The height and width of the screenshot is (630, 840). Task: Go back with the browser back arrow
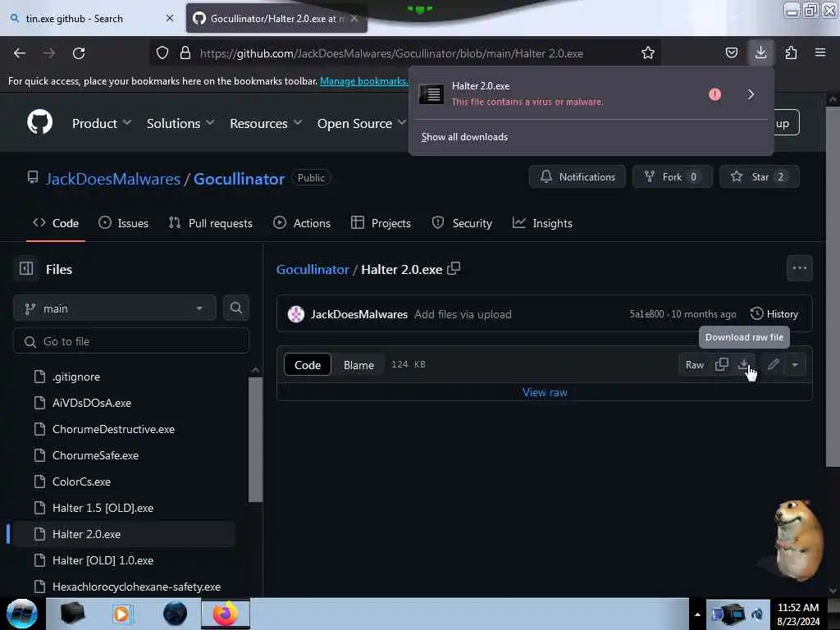(x=20, y=53)
